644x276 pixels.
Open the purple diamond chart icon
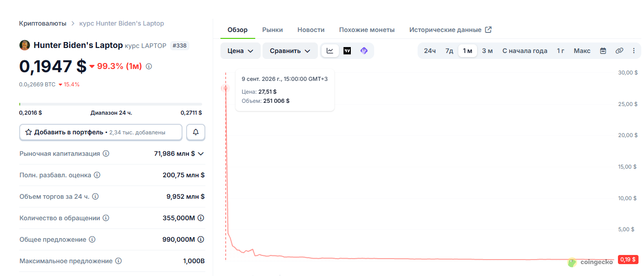point(364,51)
